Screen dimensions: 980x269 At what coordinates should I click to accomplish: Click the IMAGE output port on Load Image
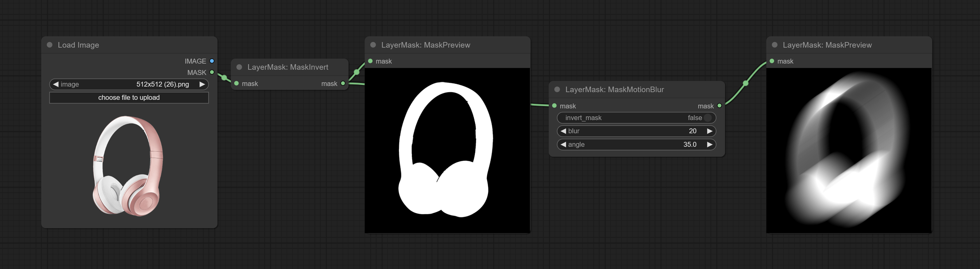pyautogui.click(x=212, y=61)
